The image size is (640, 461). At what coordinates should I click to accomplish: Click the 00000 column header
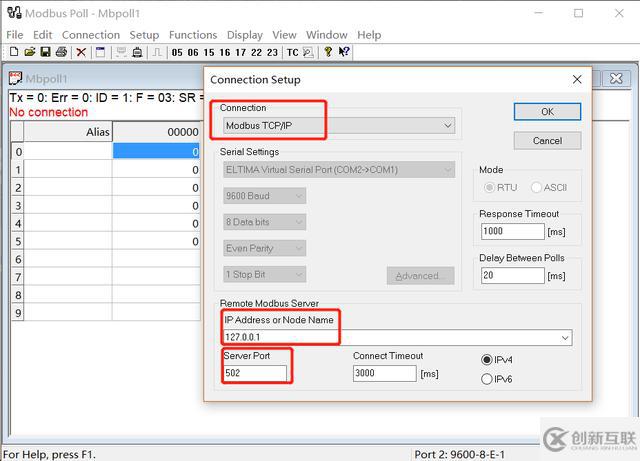(156, 132)
